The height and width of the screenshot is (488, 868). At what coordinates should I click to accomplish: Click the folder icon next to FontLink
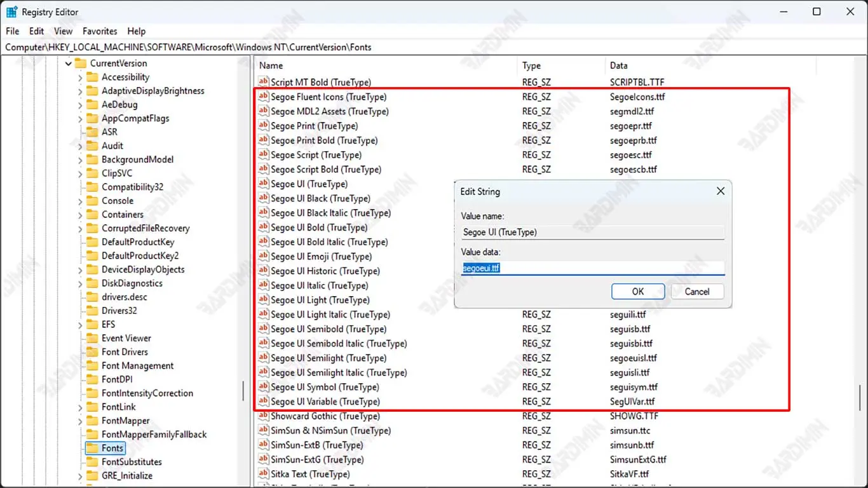click(x=92, y=407)
